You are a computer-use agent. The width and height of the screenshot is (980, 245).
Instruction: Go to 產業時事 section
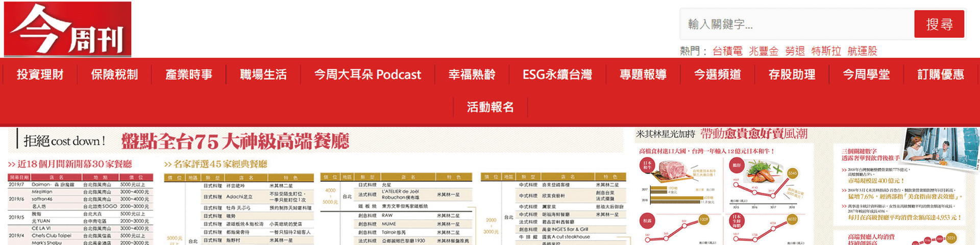(189, 75)
